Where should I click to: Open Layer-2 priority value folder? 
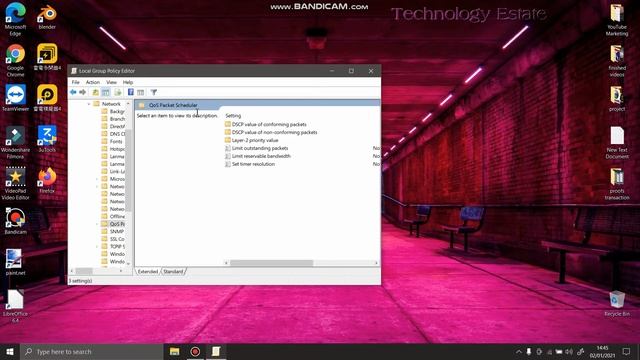click(x=251, y=140)
